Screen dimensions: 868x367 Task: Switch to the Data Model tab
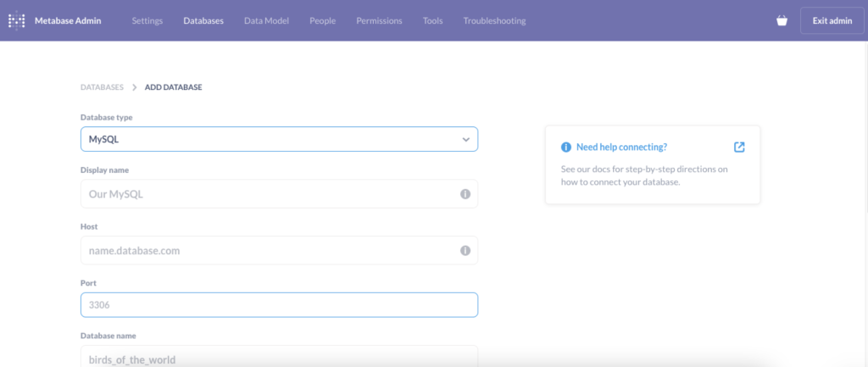(266, 21)
